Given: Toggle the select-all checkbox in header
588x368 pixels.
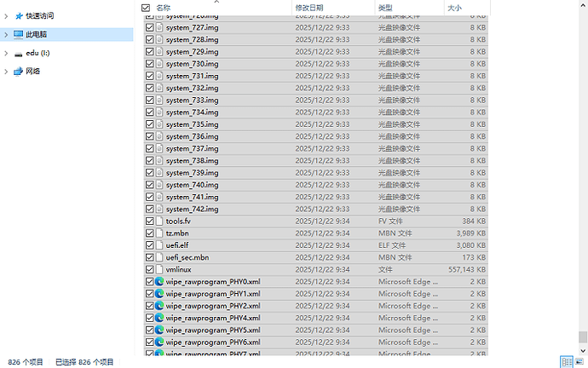Looking at the screenshot, I should tap(147, 7).
